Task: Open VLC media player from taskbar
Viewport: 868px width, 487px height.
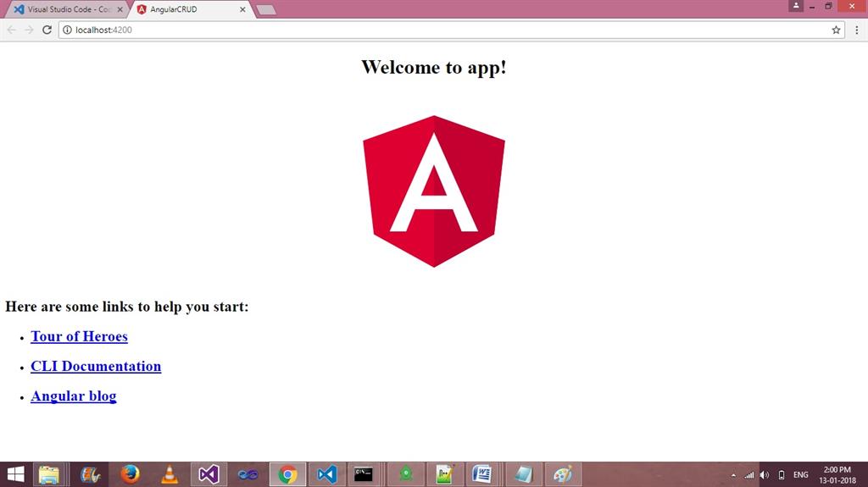Action: point(170,474)
